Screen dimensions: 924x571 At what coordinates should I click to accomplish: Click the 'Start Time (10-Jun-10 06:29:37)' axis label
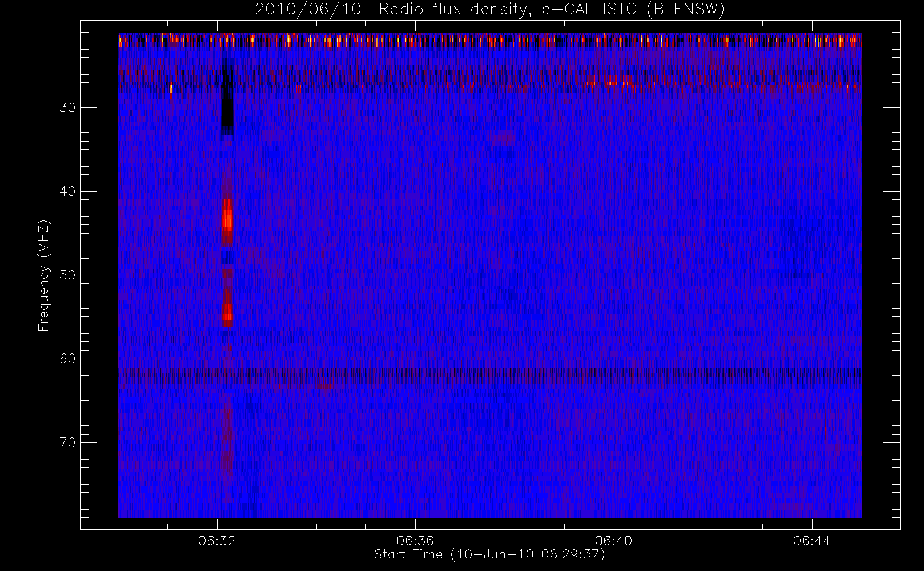tap(489, 554)
